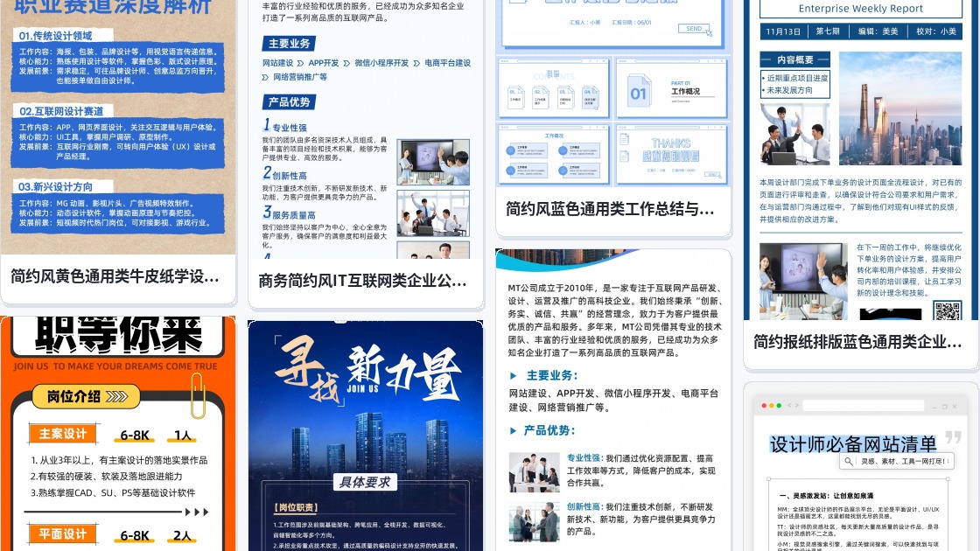The height and width of the screenshot is (551, 980).
Task: Click the 主案设计 orange tag
Action: click(63, 434)
